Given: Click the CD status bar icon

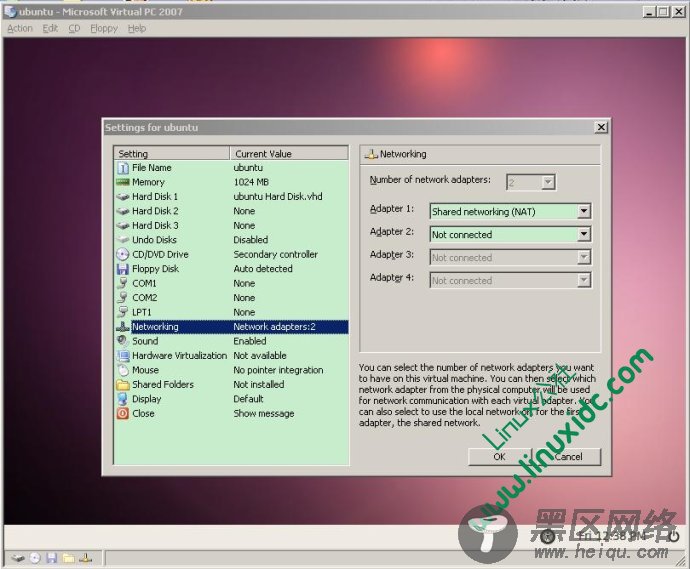Looking at the screenshot, I should click(35, 558).
